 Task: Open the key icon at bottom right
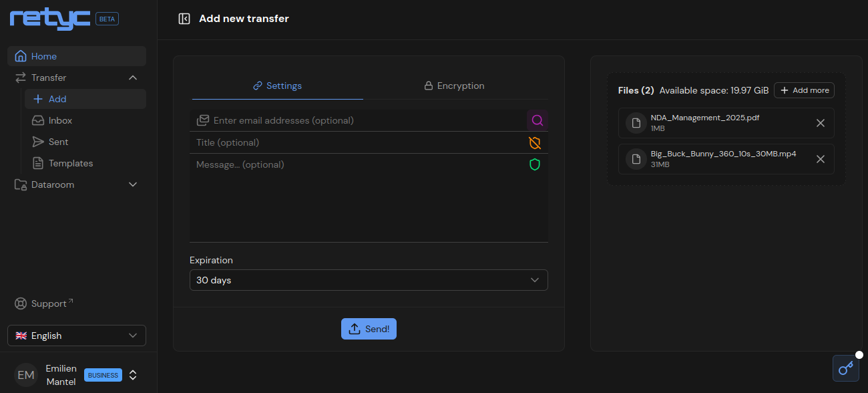point(846,368)
